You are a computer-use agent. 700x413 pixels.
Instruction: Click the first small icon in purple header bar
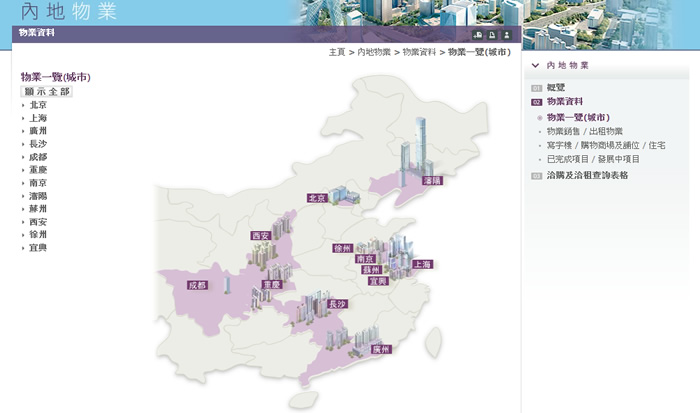[477, 34]
